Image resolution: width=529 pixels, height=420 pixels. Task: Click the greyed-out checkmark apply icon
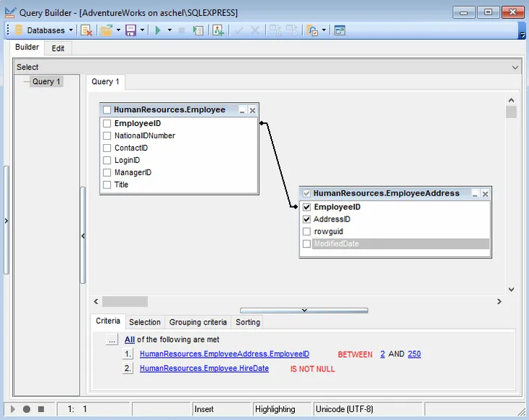(x=239, y=30)
